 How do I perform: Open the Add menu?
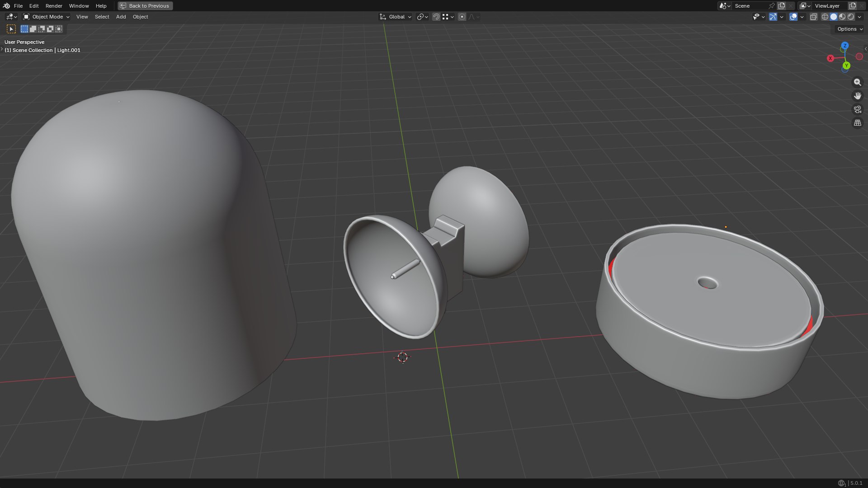click(121, 17)
